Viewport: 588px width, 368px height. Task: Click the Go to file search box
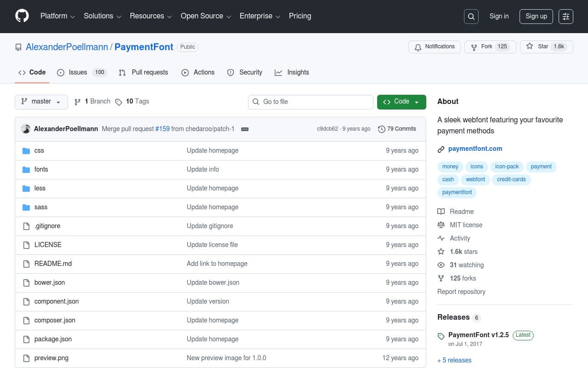point(311,102)
